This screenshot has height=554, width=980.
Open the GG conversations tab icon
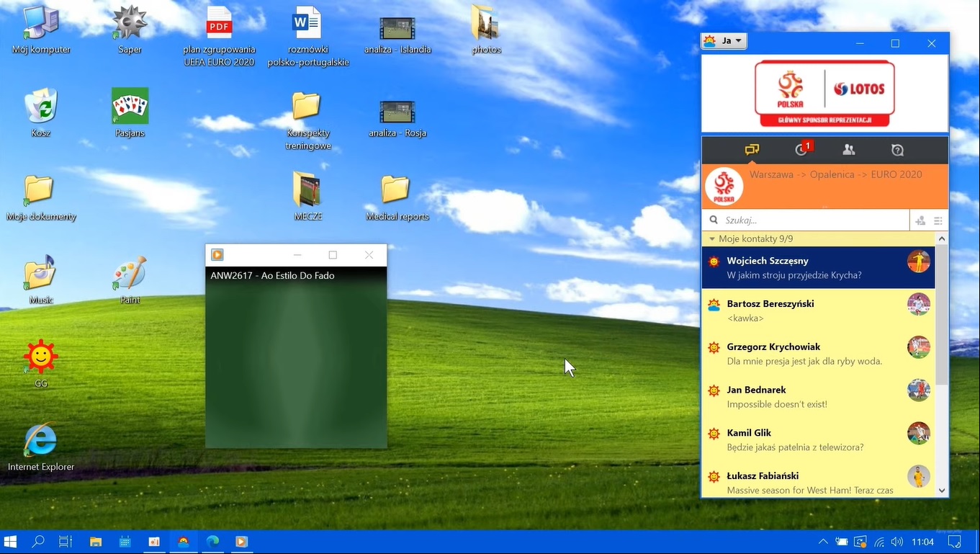pos(752,150)
